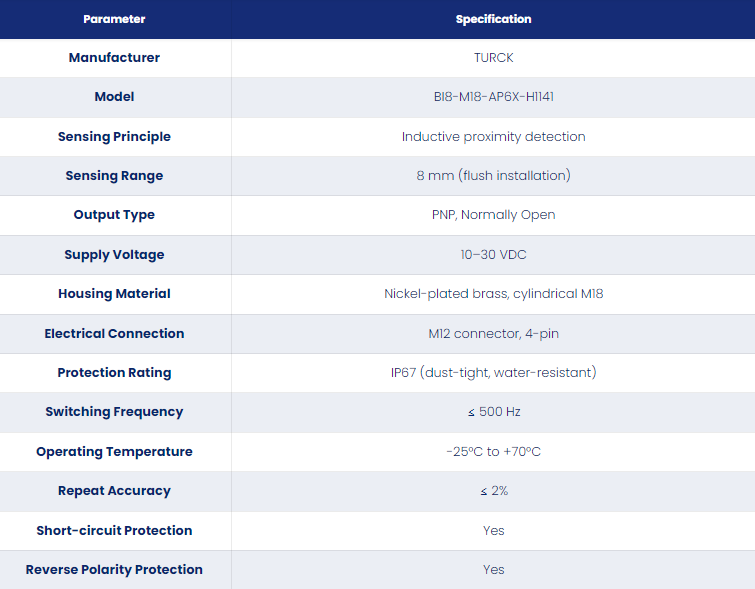
Task: Select Yes in Short-circuit Protection row
Action: 494,531
